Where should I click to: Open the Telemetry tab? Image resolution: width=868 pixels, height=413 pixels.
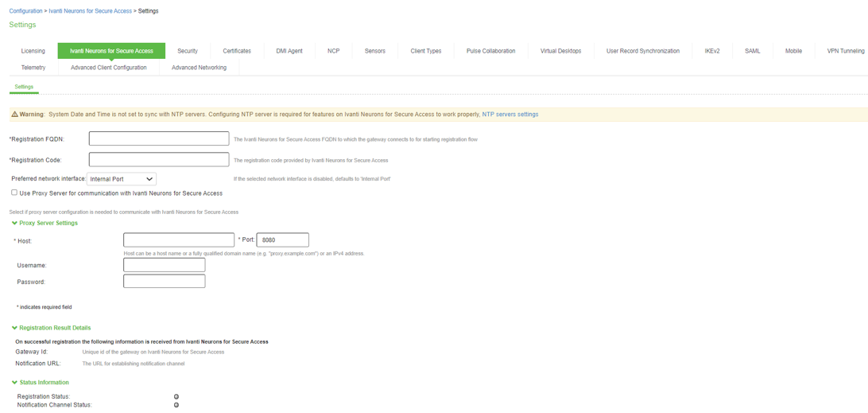[33, 68]
